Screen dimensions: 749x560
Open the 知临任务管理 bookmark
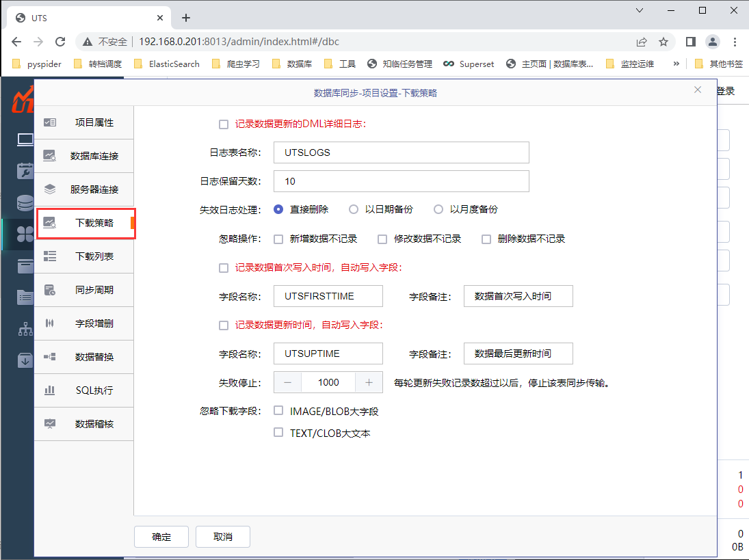click(x=400, y=64)
